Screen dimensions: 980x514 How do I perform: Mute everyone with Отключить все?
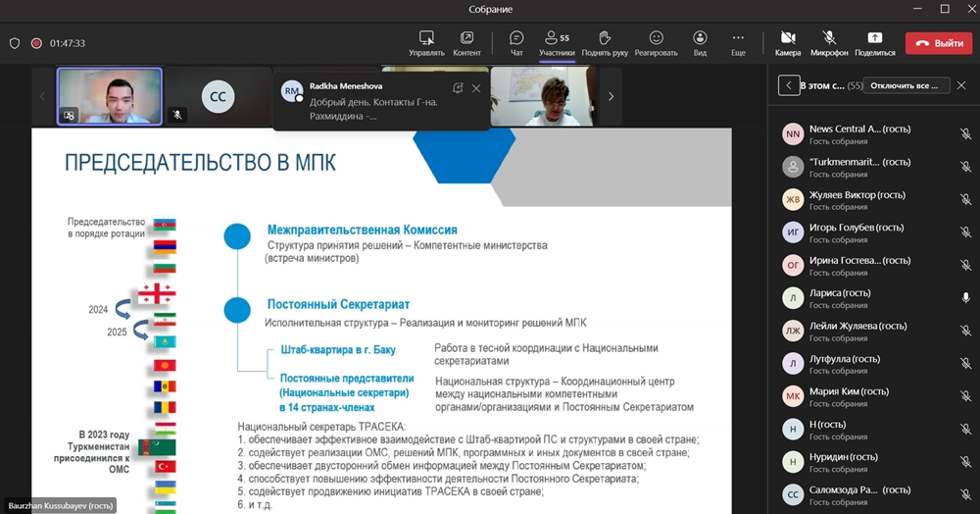[906, 85]
